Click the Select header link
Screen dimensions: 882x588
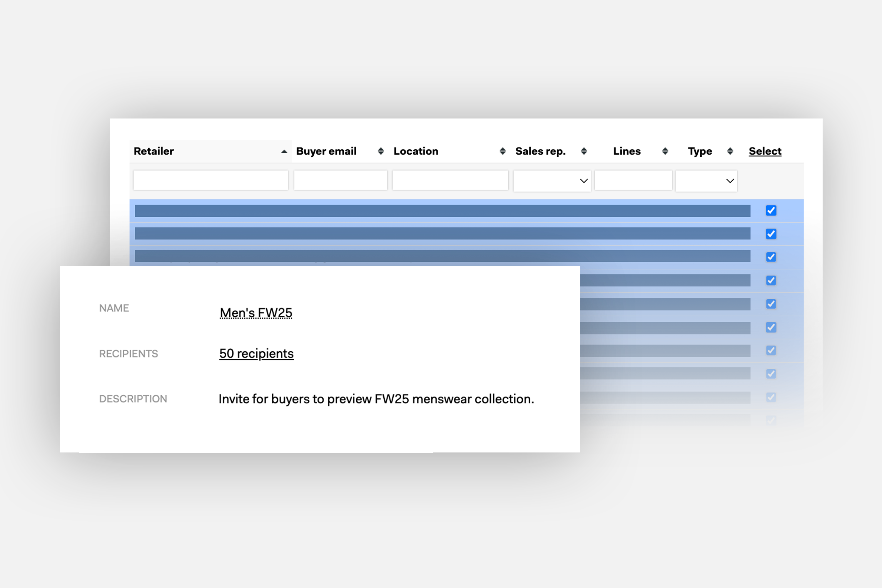[765, 151]
